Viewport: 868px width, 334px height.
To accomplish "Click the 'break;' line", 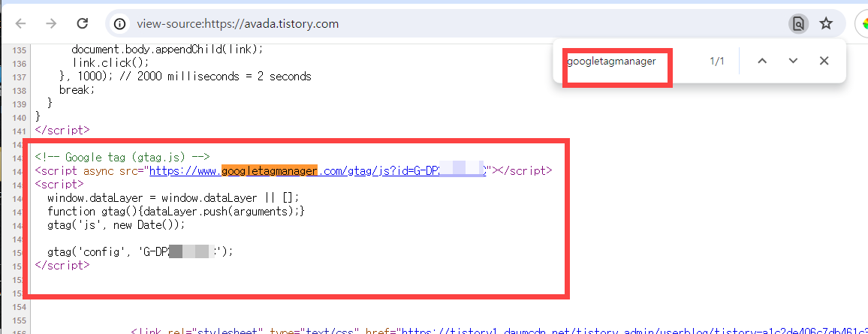I will click(x=77, y=89).
